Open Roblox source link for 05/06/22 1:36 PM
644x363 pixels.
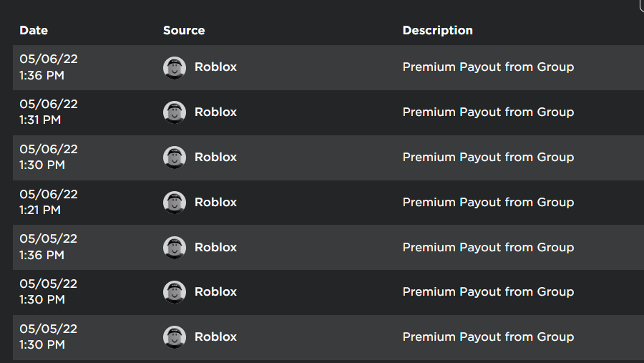click(215, 67)
